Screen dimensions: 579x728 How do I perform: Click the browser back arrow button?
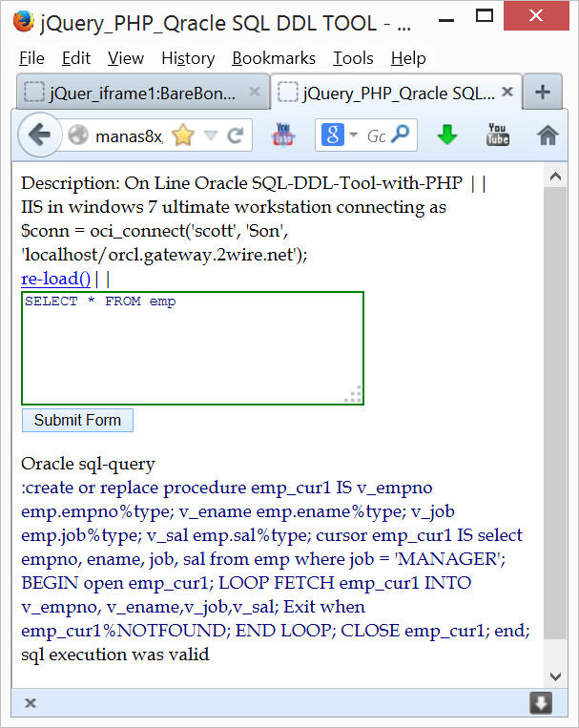pos(39,135)
